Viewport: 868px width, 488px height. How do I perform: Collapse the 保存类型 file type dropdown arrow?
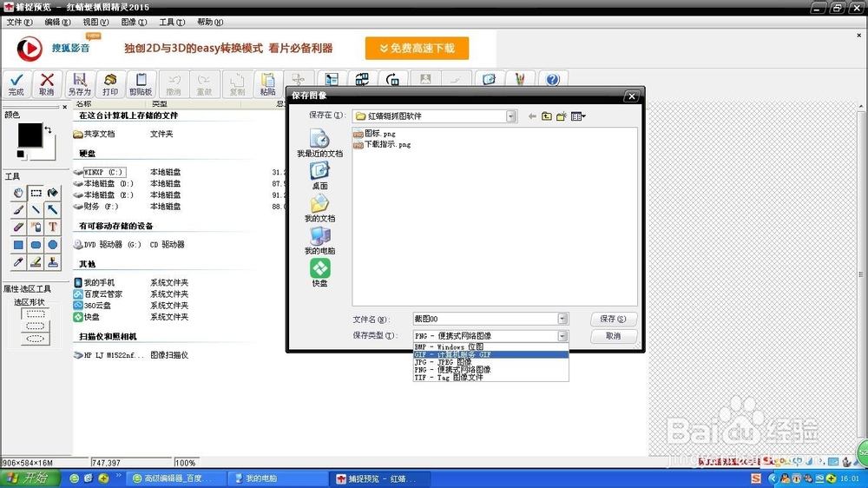click(x=562, y=336)
